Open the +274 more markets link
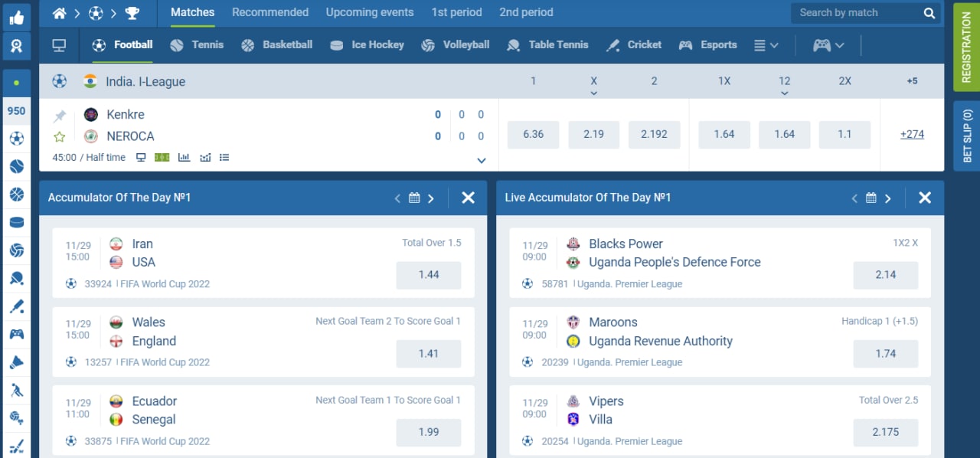 pos(912,134)
